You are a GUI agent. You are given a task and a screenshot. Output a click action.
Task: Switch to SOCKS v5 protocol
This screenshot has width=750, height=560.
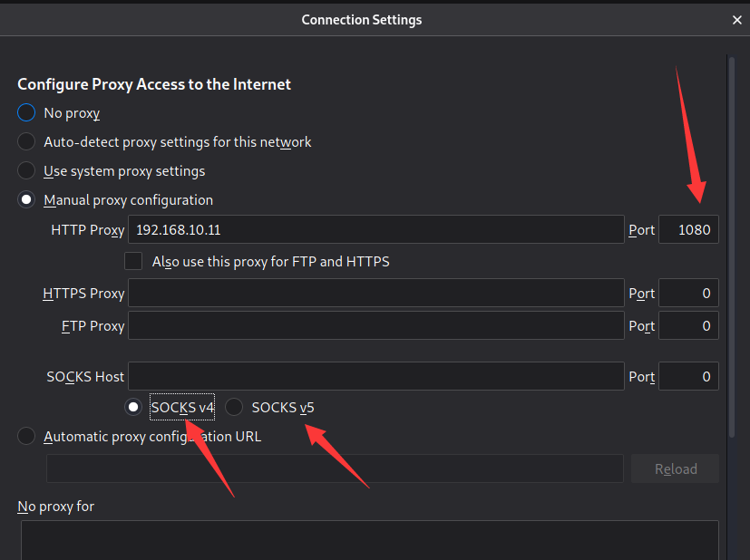[234, 408]
